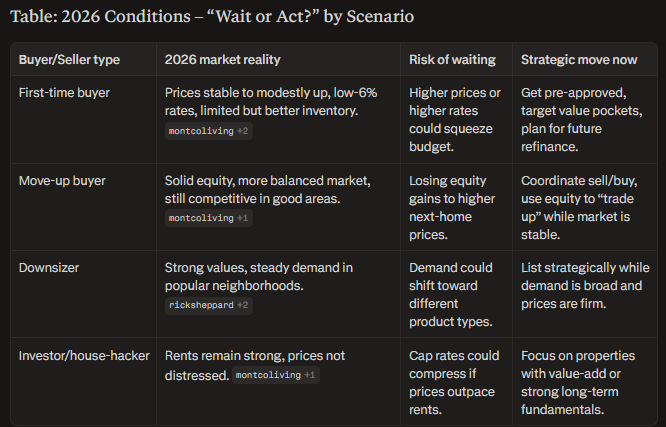This screenshot has width=666, height=427.
Task: Click montcoliving +1 citation in Move-up buyer row
Action: [207, 218]
